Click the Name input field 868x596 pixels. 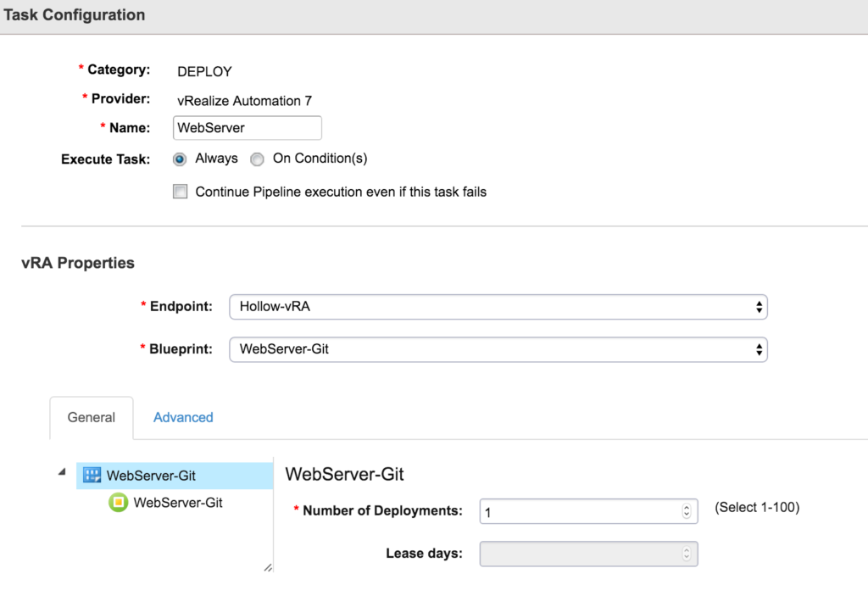pos(247,128)
